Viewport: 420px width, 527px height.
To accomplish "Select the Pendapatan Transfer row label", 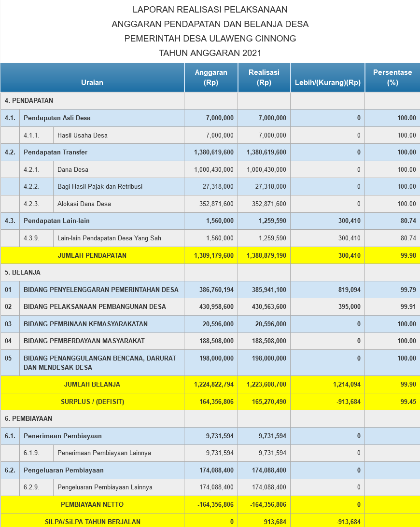I will 56,152.
